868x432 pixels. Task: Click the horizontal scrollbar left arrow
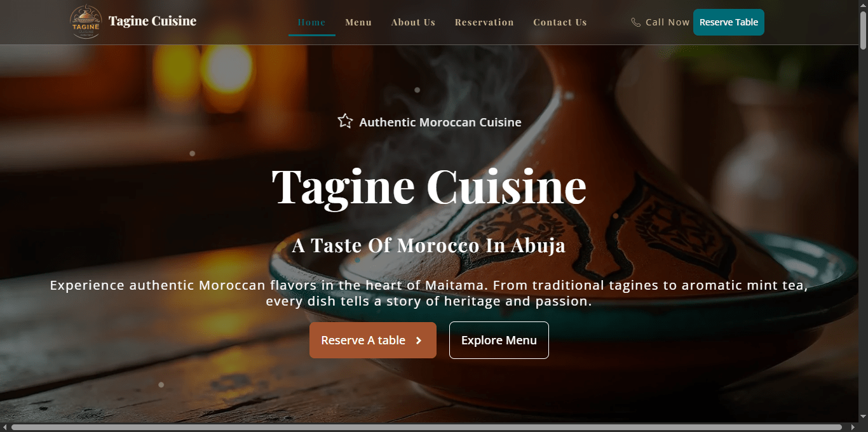coord(4,428)
